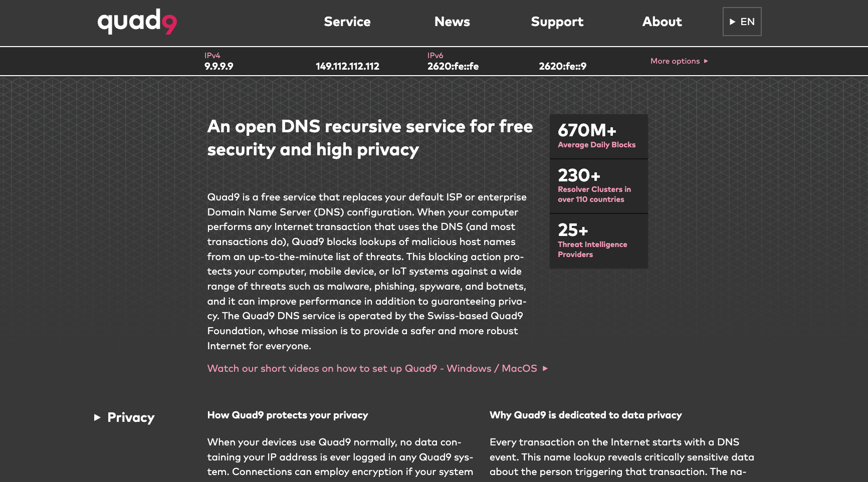The image size is (868, 482).
Task: Click the arrow beside More options
Action: point(706,61)
